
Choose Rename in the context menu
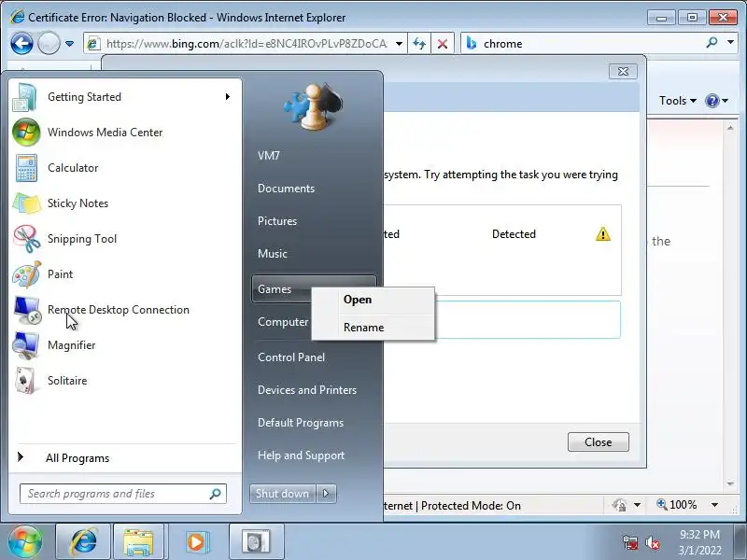click(x=373, y=328)
